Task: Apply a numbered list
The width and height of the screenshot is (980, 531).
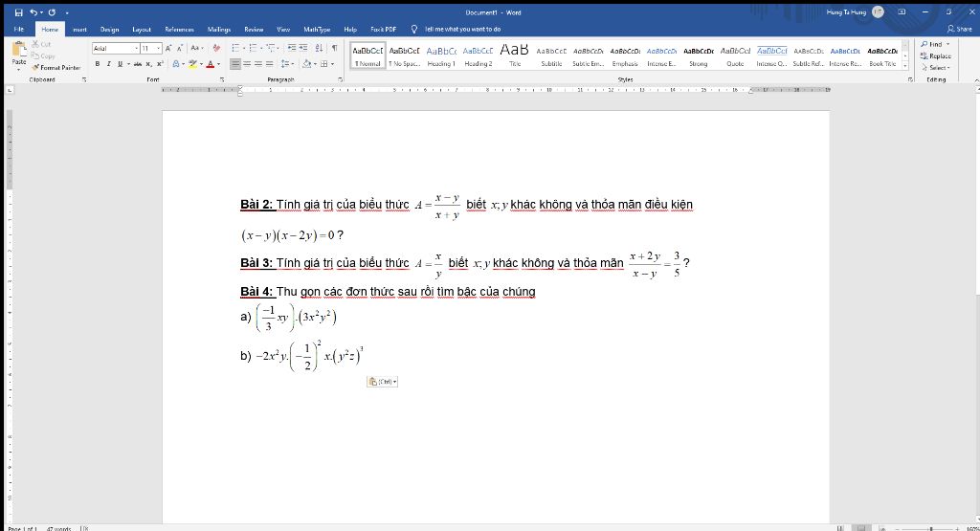Action: click(x=253, y=48)
